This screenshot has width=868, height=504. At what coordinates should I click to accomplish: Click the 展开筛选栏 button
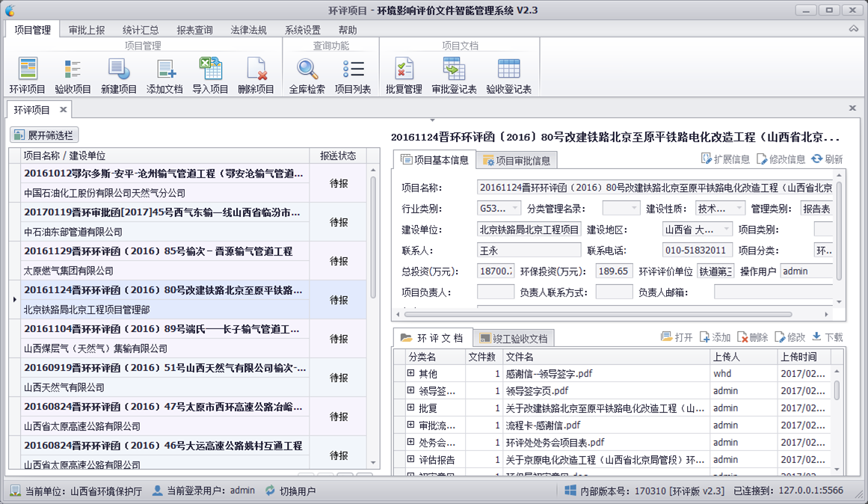[x=44, y=135]
